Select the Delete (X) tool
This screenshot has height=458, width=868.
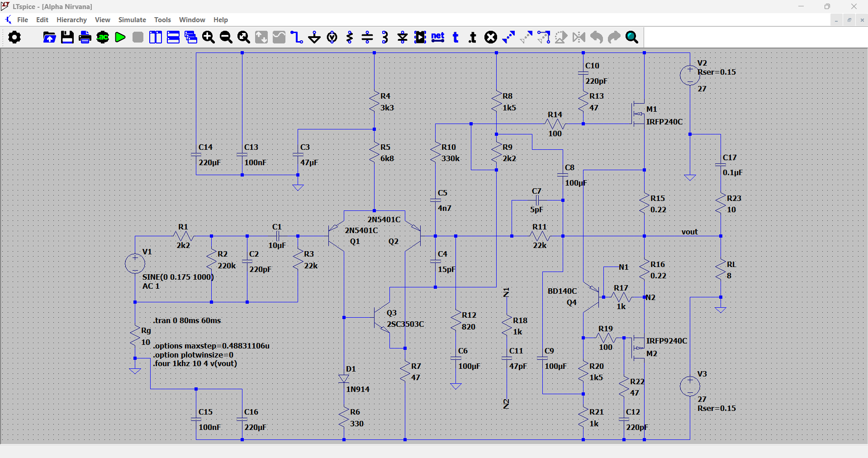click(x=491, y=37)
